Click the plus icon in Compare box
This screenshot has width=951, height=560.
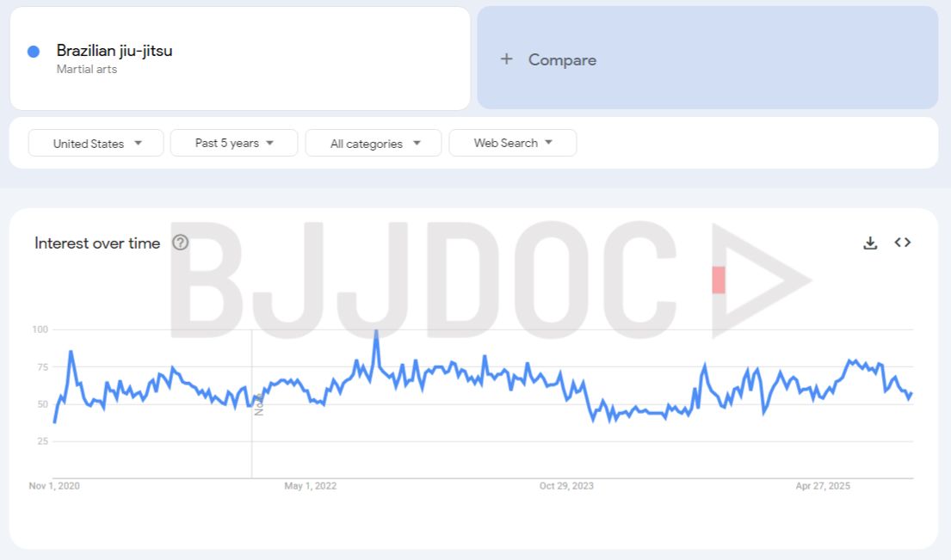507,58
